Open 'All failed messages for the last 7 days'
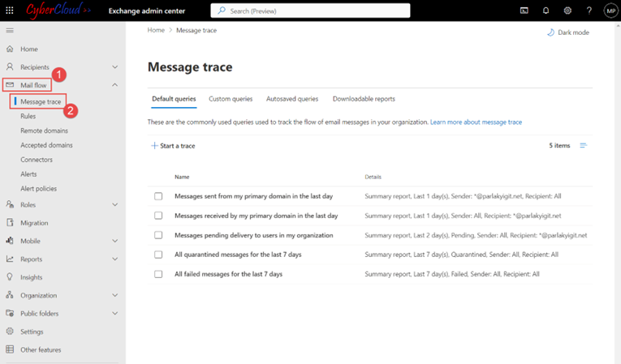 tap(229, 274)
